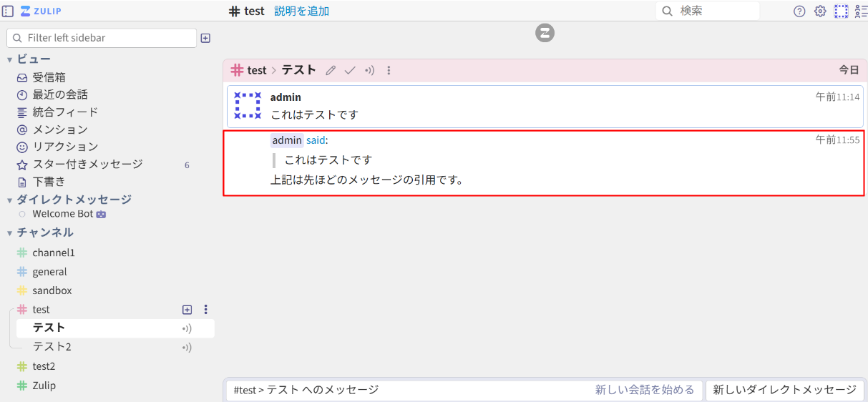Click topic name テスト in message header
Viewport: 868px width, 402px height.
[x=298, y=70]
